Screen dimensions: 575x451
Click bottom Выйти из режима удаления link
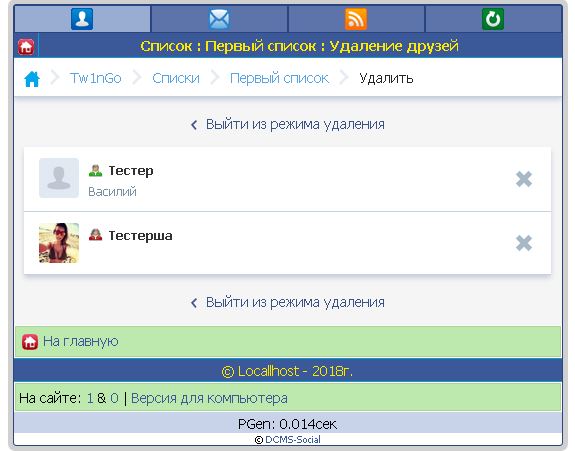point(288,302)
